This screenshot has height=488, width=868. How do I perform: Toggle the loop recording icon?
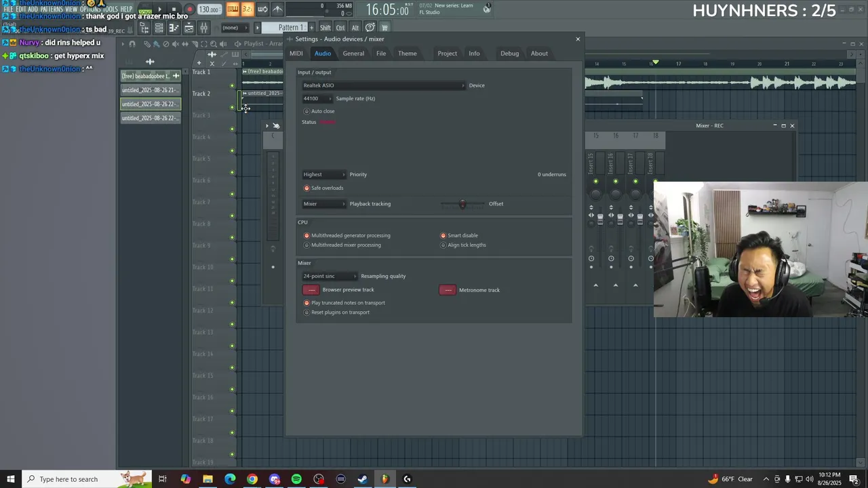click(x=262, y=9)
